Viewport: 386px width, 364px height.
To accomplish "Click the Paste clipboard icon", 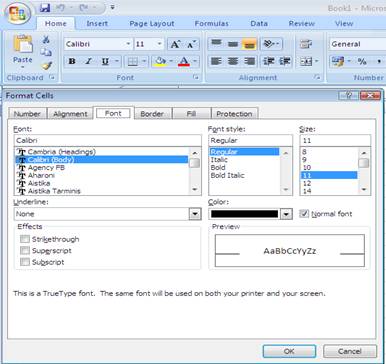I will pyautogui.click(x=23, y=44).
